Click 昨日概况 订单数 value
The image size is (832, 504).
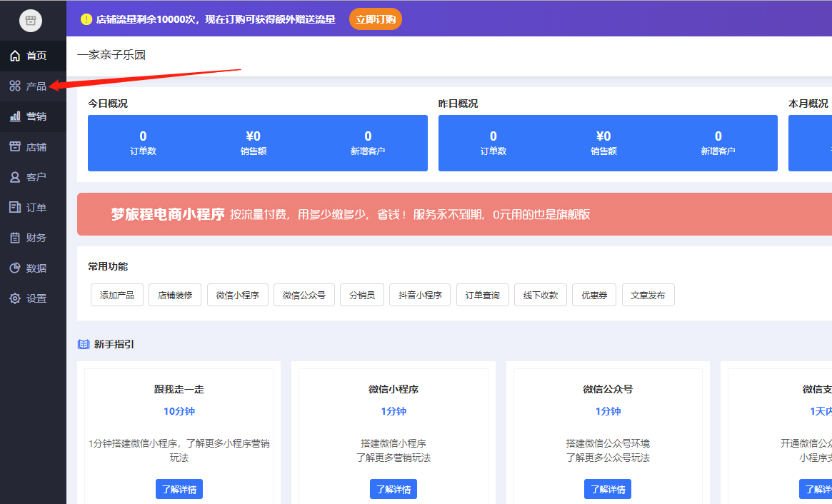tap(493, 136)
